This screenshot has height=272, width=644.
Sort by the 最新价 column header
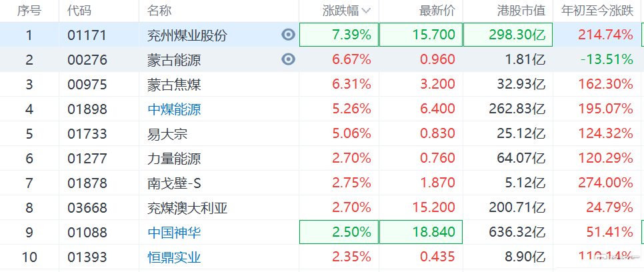click(x=436, y=11)
